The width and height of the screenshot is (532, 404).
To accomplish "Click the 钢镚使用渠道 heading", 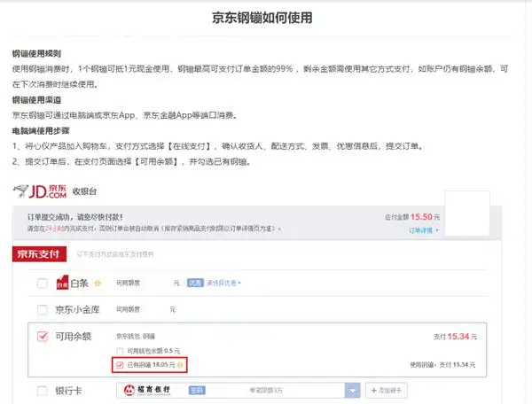I will (36, 100).
